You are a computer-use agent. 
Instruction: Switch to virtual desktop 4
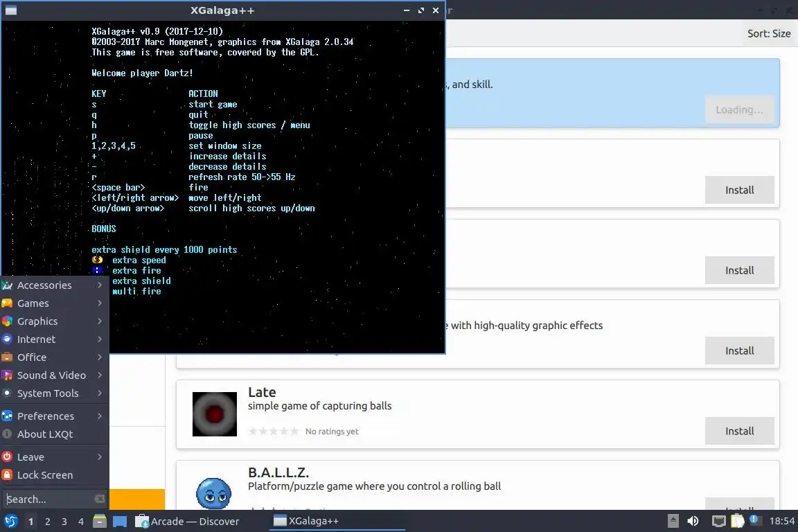(81, 522)
